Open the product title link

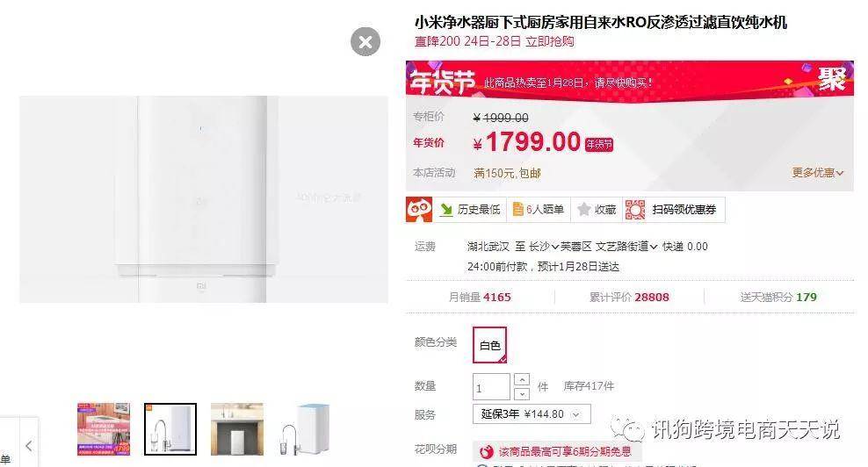[601, 22]
